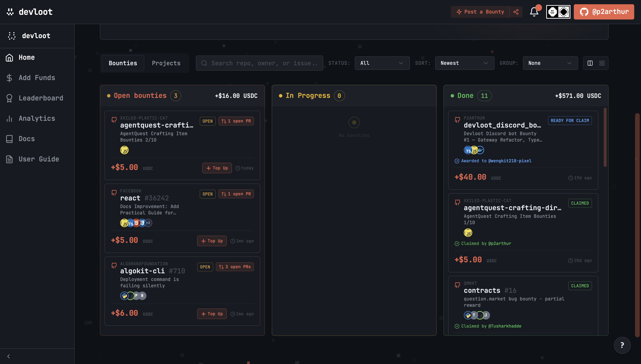Click the READY FOR CLAIM badge

pyautogui.click(x=570, y=121)
